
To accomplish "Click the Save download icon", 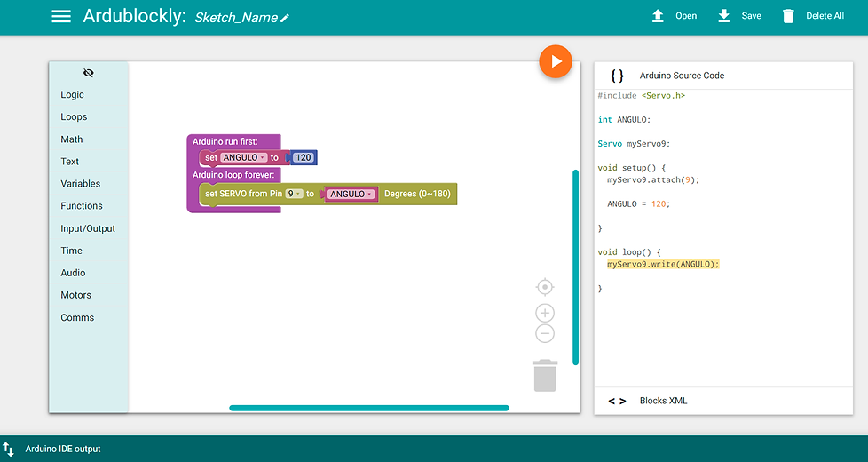I will pyautogui.click(x=724, y=16).
